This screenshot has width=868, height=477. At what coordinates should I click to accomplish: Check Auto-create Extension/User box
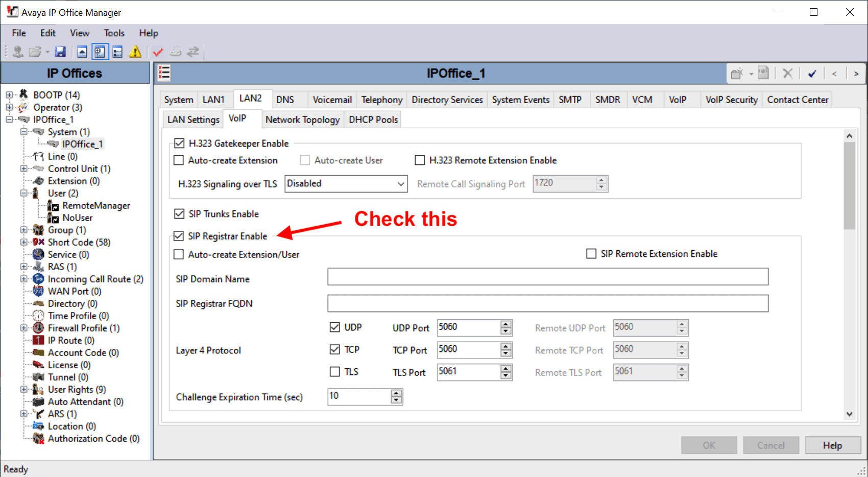pyautogui.click(x=179, y=254)
